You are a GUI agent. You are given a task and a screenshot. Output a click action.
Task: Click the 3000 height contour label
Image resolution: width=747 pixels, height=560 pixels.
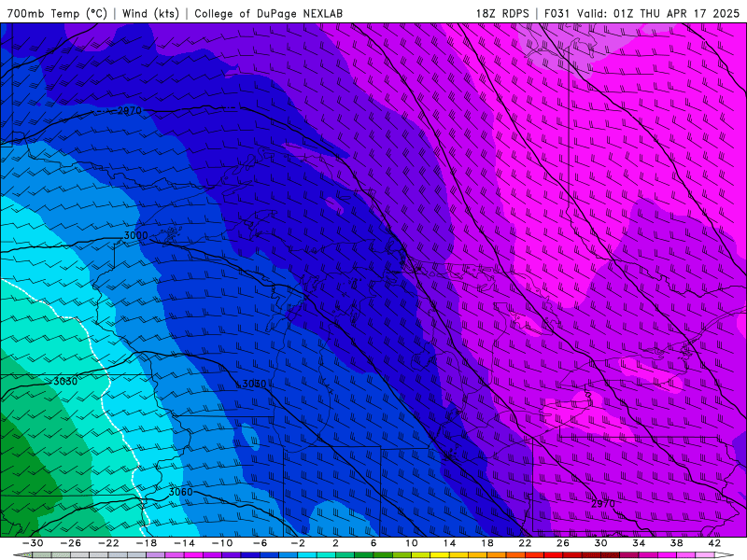pyautogui.click(x=135, y=235)
